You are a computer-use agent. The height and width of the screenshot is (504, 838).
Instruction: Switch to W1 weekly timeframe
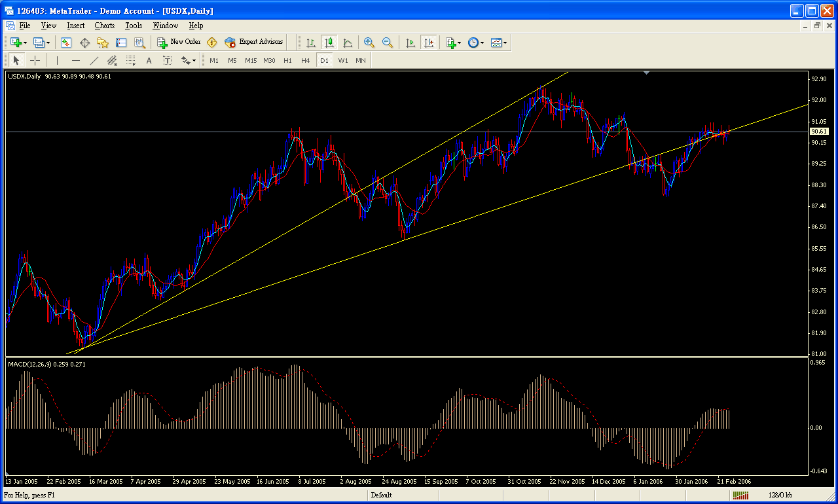[343, 60]
